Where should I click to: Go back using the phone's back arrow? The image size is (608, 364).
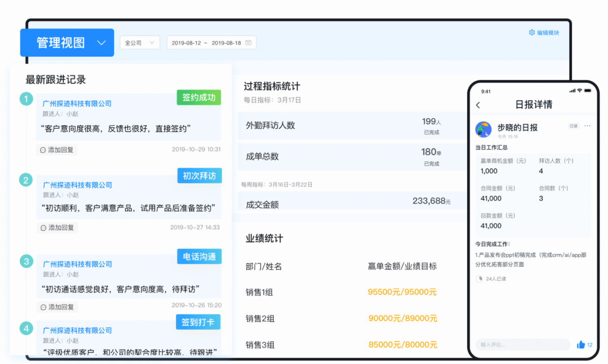pos(478,105)
